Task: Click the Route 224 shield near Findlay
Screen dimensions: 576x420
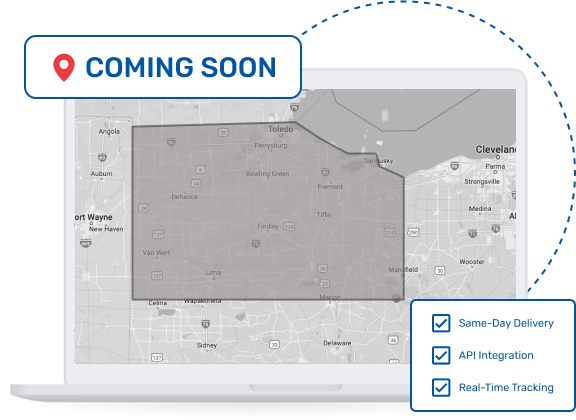Action: click(x=289, y=226)
